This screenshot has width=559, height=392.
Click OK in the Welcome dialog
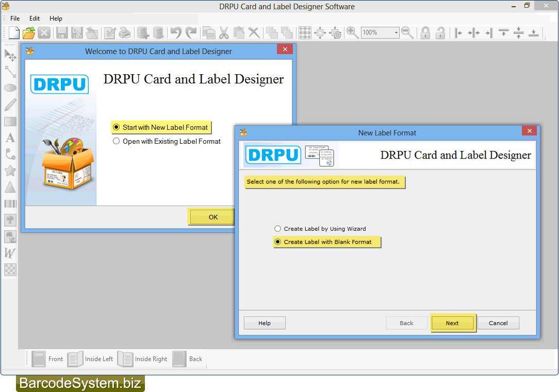213,217
